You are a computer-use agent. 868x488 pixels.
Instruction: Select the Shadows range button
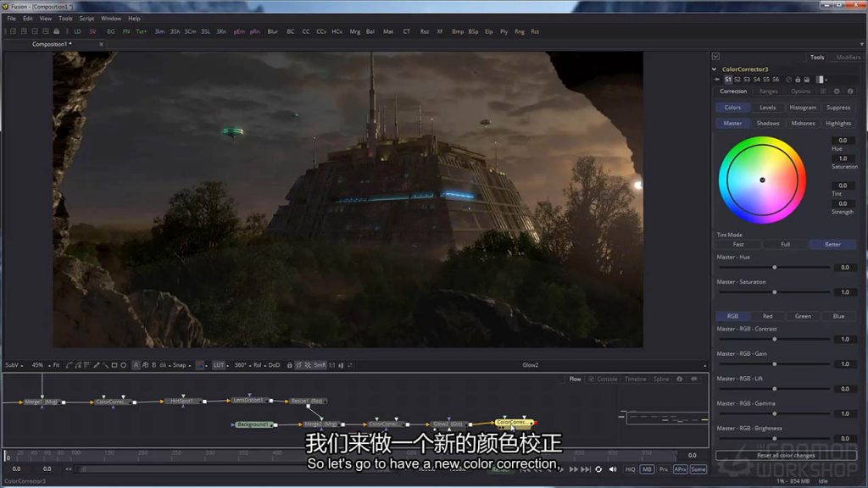pos(768,124)
